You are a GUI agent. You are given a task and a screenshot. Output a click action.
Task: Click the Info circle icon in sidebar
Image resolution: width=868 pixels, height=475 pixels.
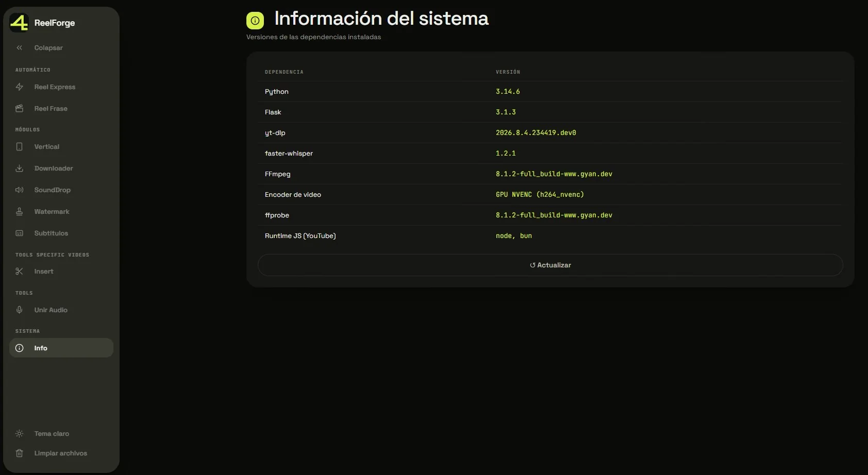click(19, 348)
